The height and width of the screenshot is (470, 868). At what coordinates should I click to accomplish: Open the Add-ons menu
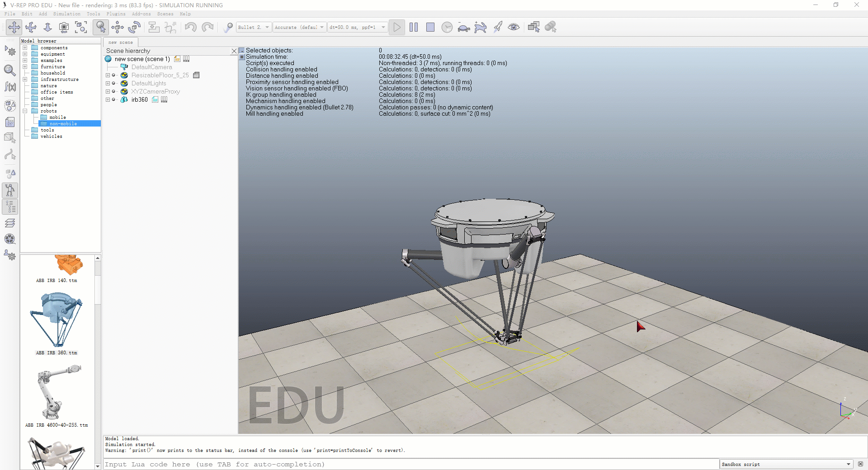[142, 14]
